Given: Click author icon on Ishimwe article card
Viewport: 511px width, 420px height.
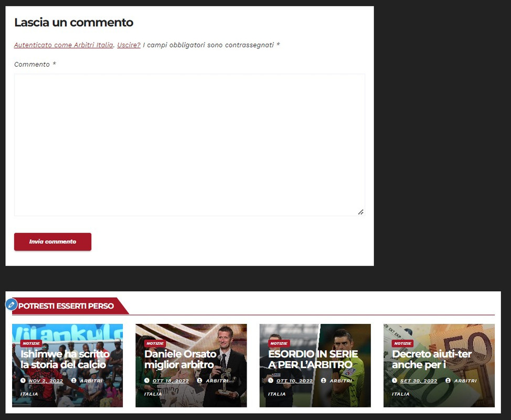Looking at the screenshot, I should click(x=73, y=381).
